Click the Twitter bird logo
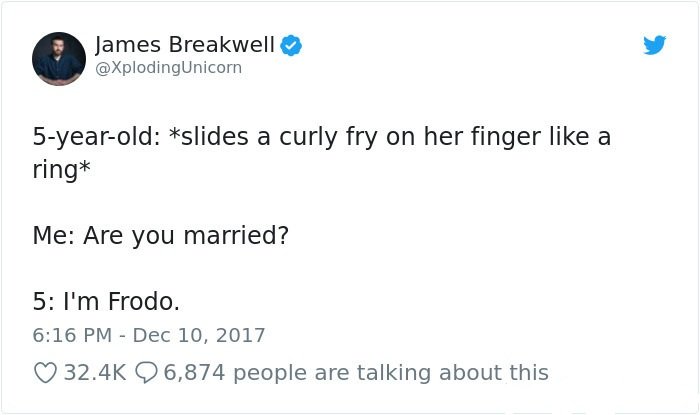 654,45
